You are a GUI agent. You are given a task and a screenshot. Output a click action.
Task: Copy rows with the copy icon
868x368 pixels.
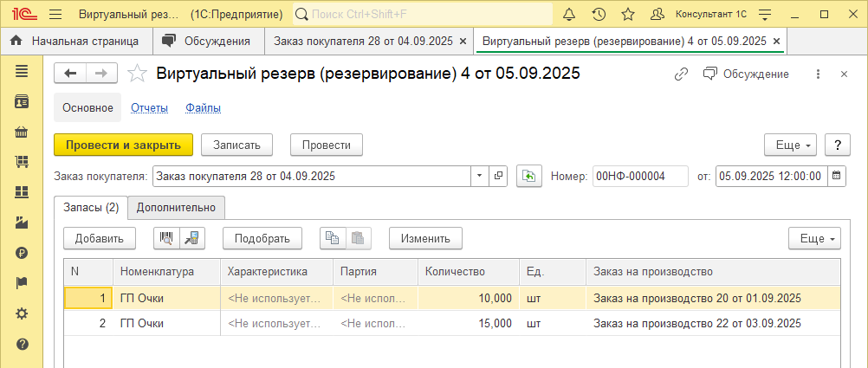pos(333,238)
